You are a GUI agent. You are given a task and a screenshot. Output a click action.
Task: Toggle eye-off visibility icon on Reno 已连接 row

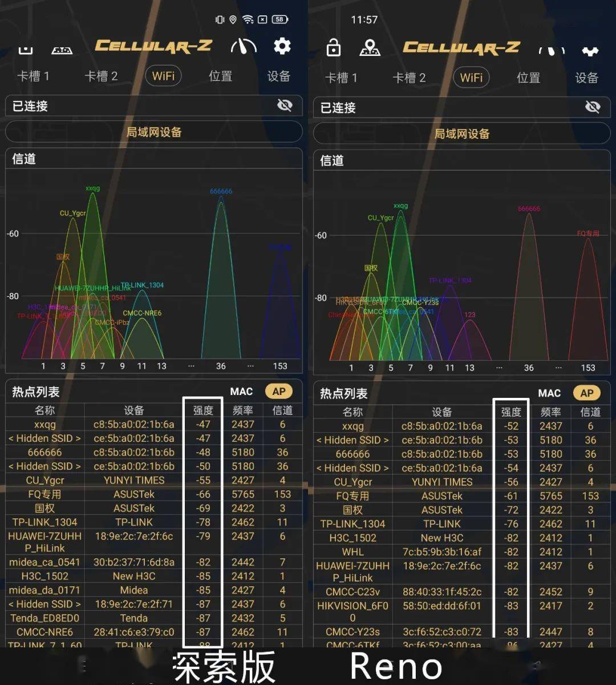(593, 107)
